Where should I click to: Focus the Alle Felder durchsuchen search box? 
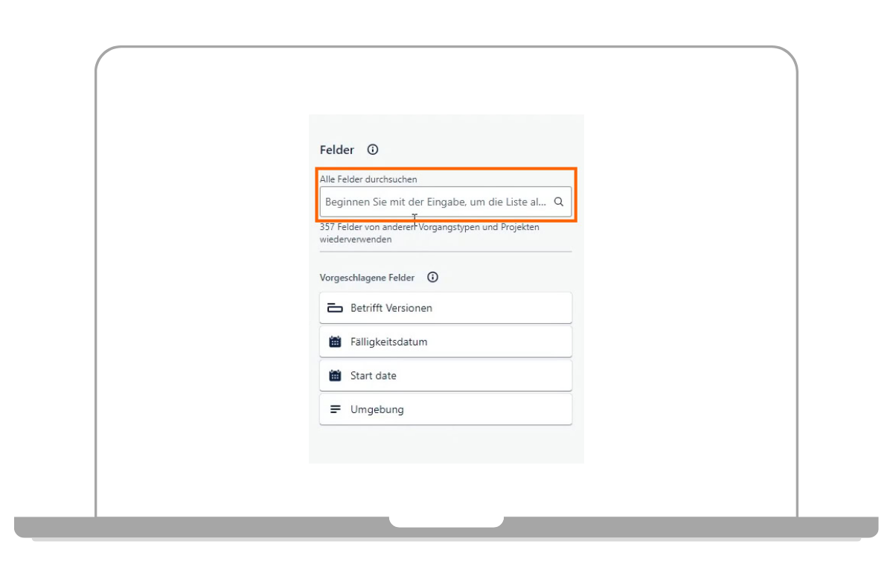(x=439, y=202)
